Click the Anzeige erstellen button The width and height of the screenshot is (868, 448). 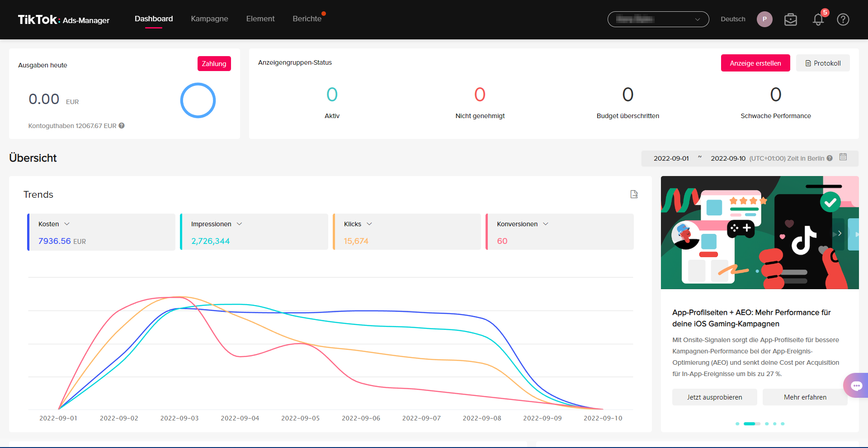(x=755, y=63)
